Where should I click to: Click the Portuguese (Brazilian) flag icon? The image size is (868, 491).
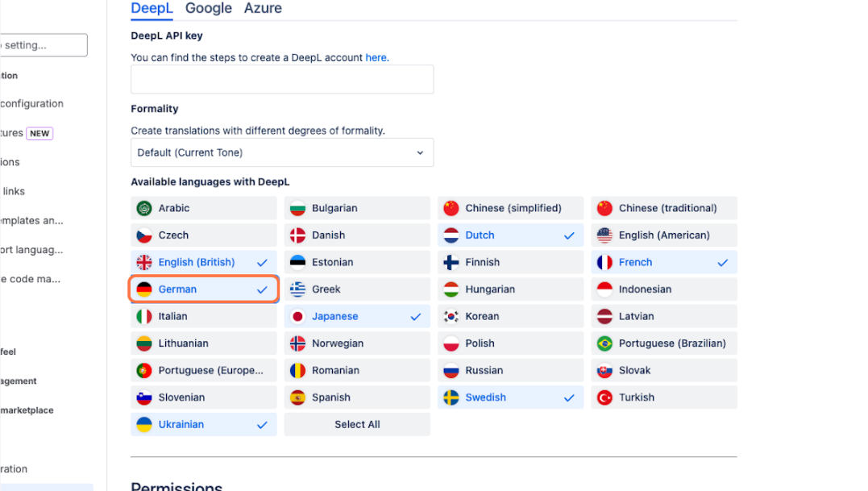604,343
